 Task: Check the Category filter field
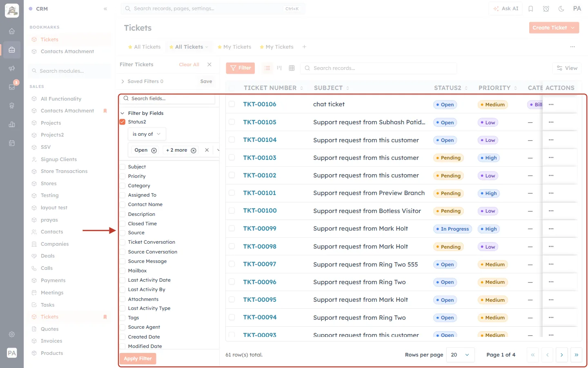click(122, 186)
